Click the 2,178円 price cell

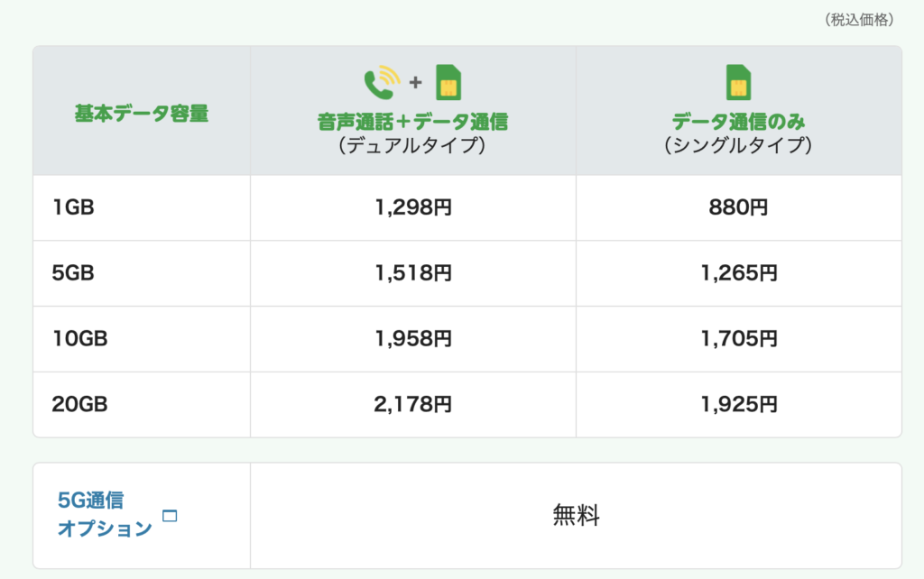point(412,405)
